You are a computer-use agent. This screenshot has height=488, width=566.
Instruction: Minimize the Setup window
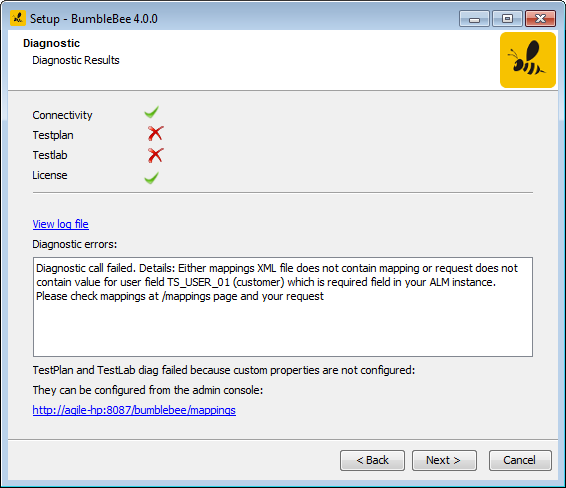[x=474, y=18]
